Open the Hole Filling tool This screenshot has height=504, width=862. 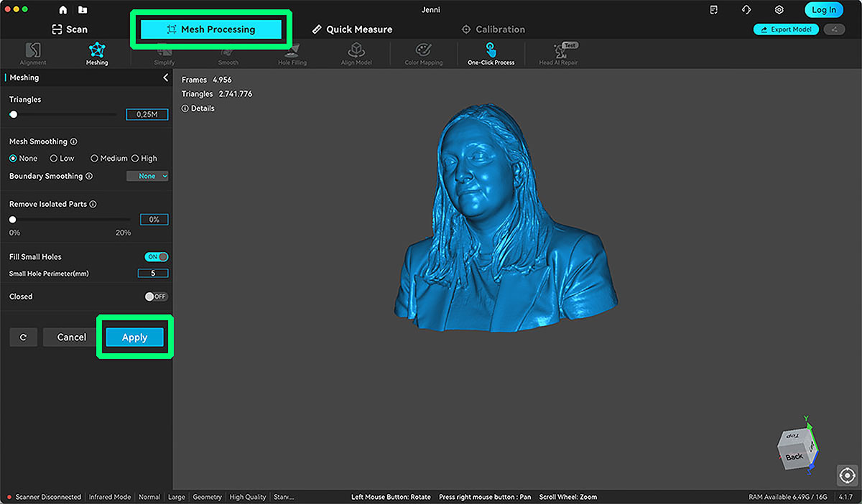click(x=292, y=53)
